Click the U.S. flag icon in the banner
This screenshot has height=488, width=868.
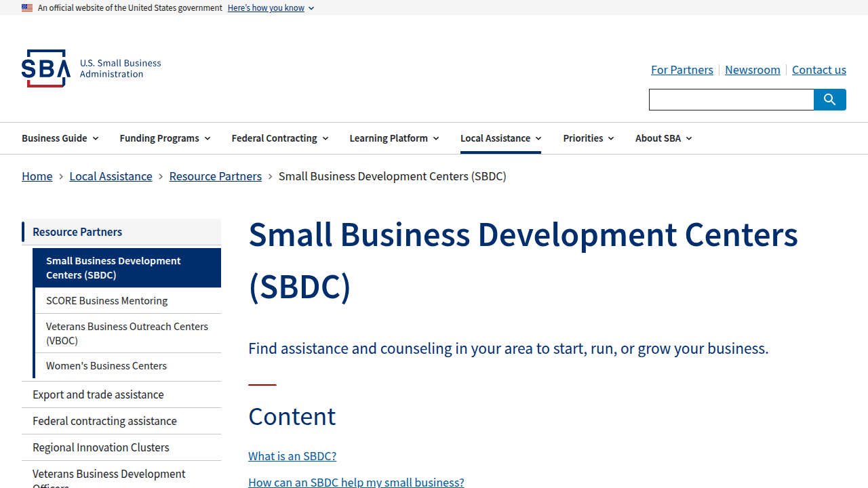click(x=27, y=7)
